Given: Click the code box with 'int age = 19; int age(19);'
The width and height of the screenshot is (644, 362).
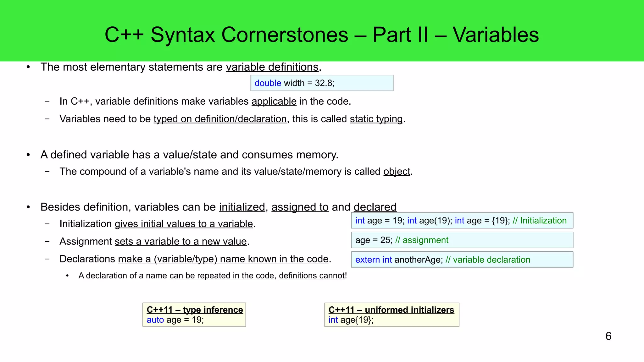Looking at the screenshot, I should [x=462, y=221].
